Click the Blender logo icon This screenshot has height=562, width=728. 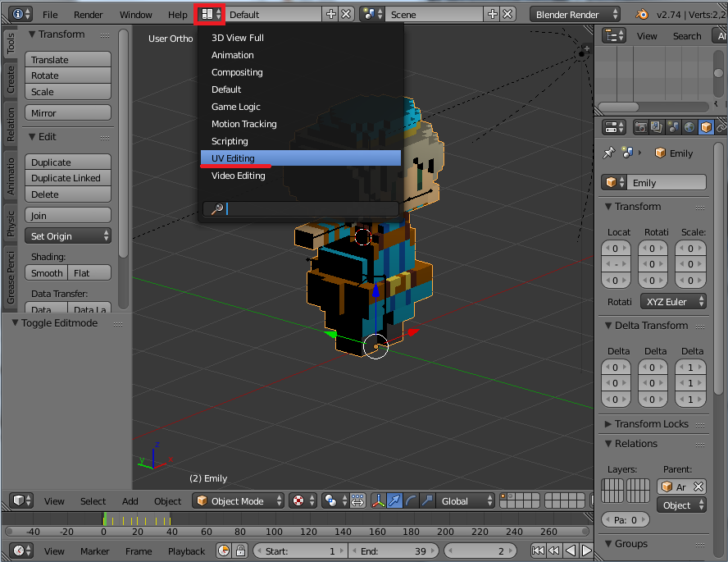[642, 15]
